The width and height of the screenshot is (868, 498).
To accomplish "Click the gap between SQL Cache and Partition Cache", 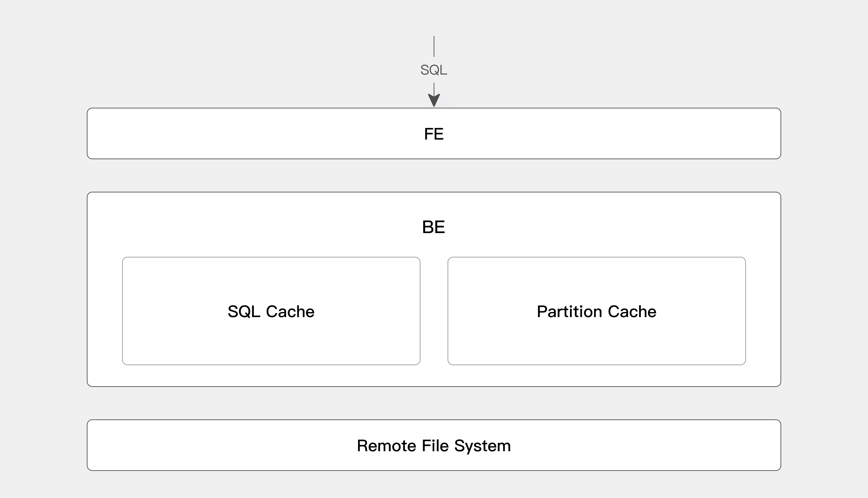I will (x=434, y=311).
